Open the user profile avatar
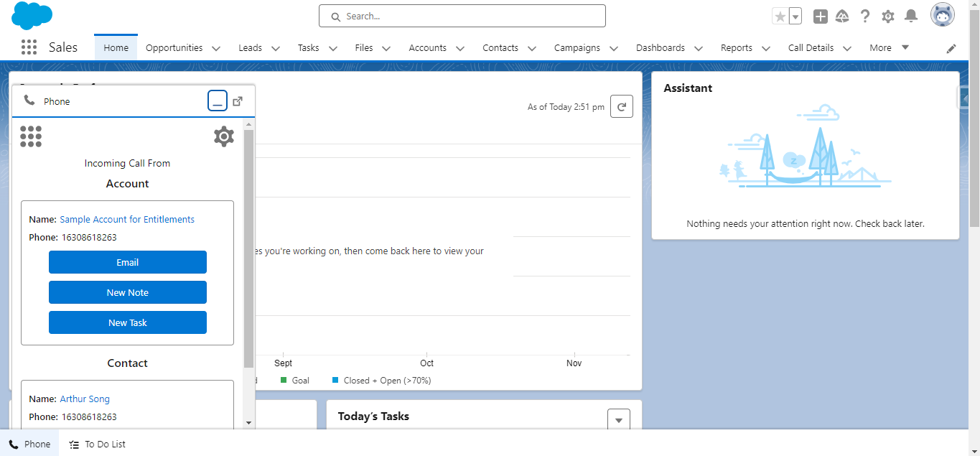Screen dimensions: 980x456 point(943,15)
